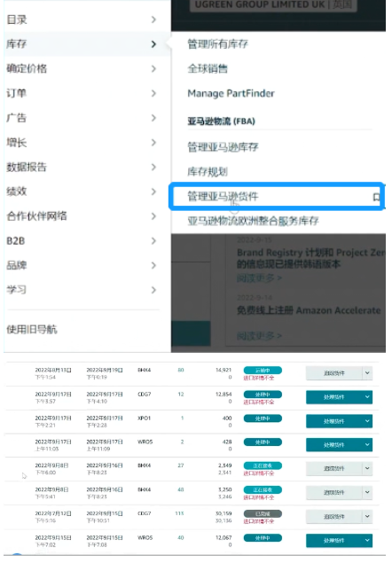392x563 pixels.
Task: Click 阅读更多 under the Brand Registry news
Action: [x=259, y=278]
